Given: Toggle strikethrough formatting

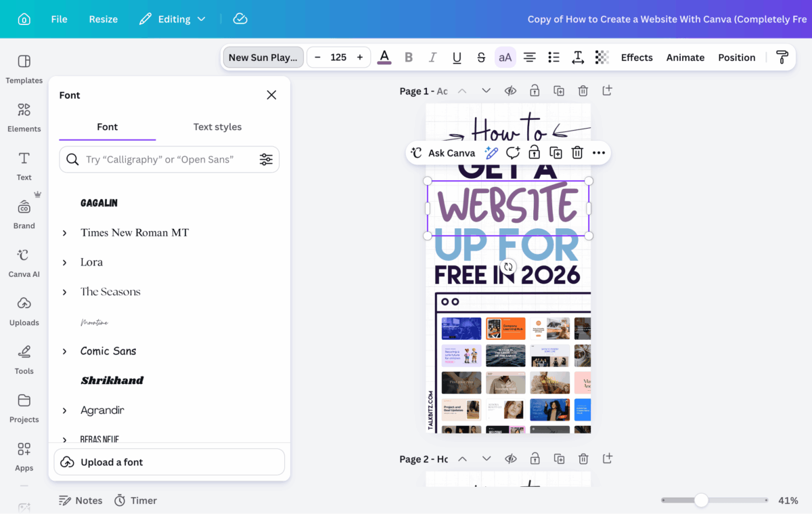Looking at the screenshot, I should (x=481, y=58).
